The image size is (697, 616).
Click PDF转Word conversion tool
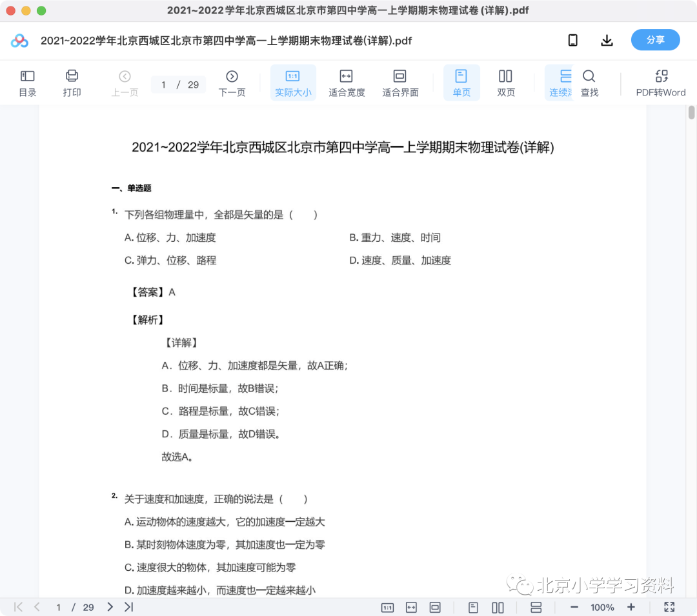[x=661, y=83]
